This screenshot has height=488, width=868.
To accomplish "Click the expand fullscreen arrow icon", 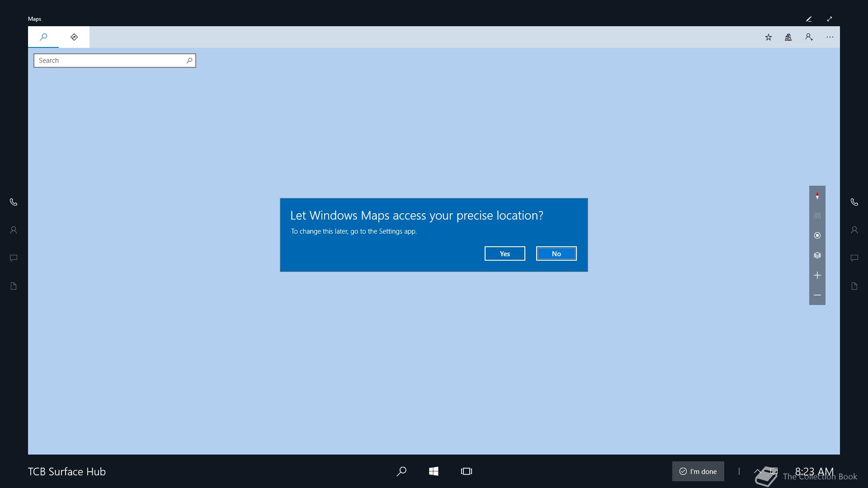I will pos(830,19).
